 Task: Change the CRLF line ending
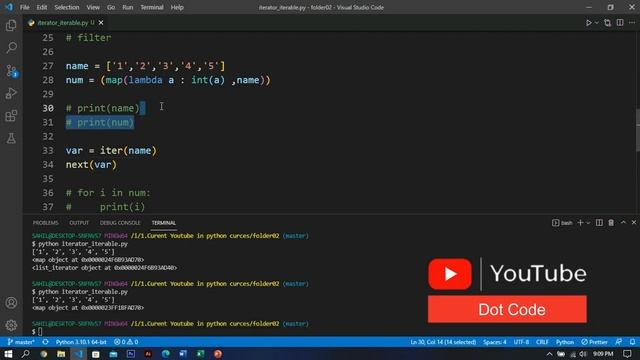point(542,342)
